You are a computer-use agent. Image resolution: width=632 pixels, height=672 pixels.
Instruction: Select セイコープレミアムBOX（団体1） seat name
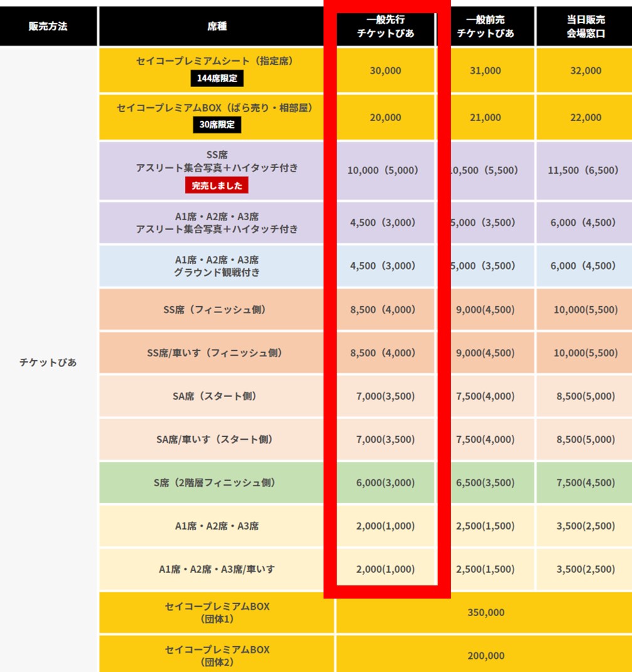pyautogui.click(x=217, y=612)
